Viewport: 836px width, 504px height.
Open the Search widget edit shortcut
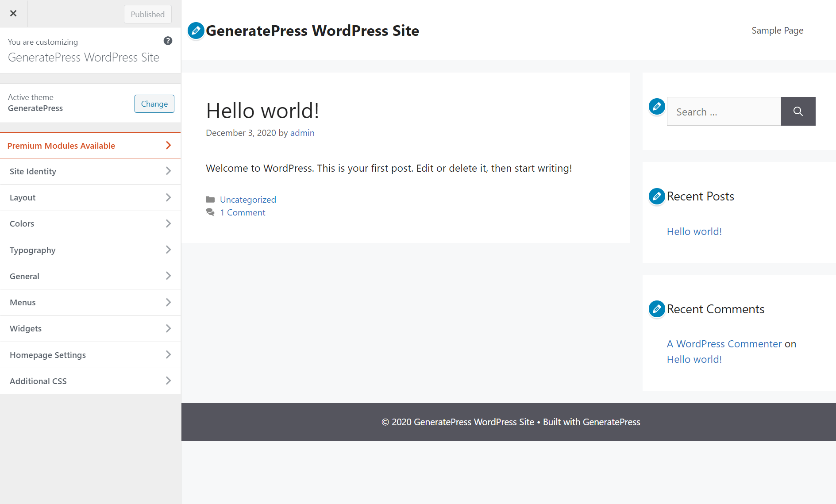(x=656, y=106)
